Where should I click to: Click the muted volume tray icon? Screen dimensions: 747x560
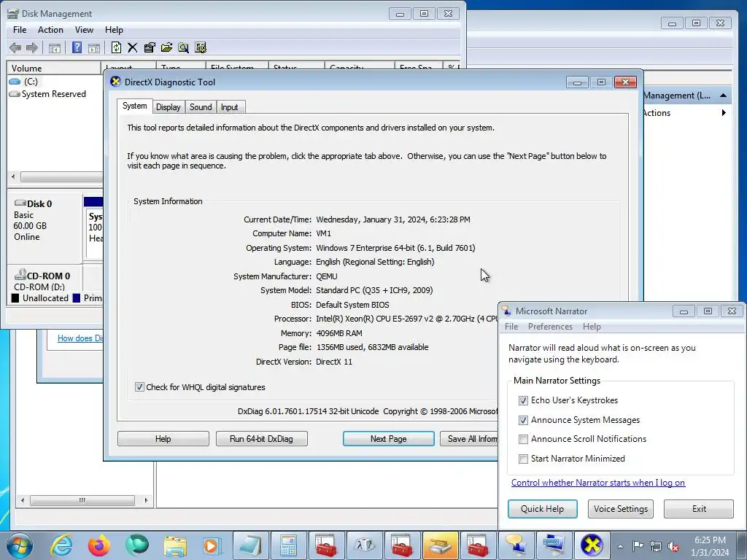tap(673, 546)
